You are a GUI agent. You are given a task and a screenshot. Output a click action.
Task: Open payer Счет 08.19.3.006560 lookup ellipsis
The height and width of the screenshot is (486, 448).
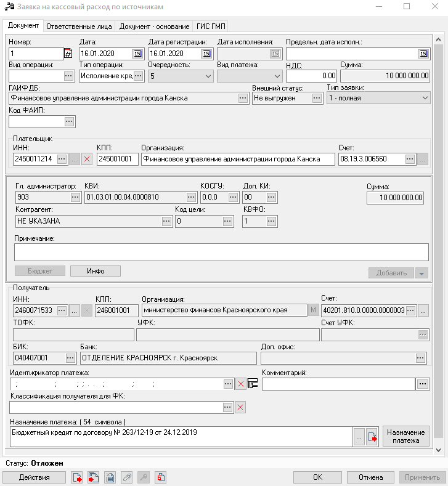point(410,159)
